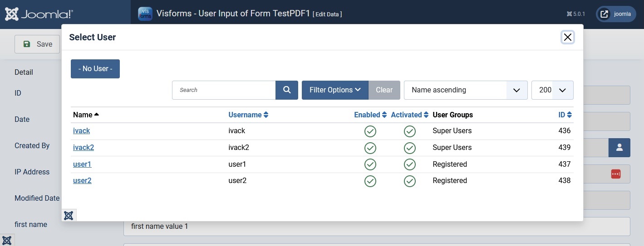The image size is (644, 246).
Task: Click the Search input field
Action: 224,90
